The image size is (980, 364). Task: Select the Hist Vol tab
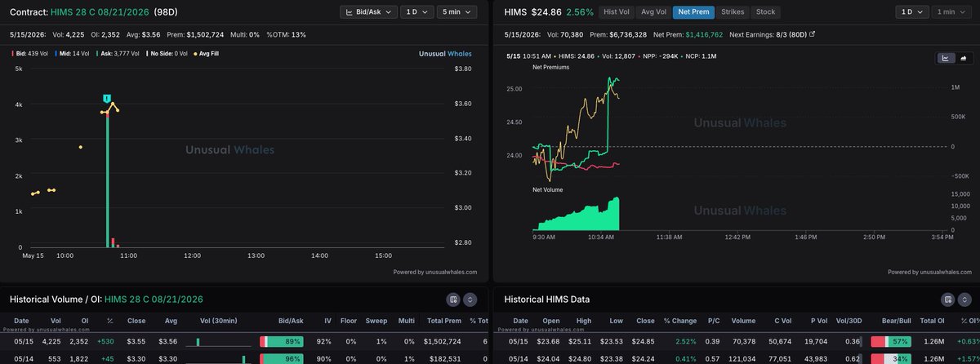616,12
